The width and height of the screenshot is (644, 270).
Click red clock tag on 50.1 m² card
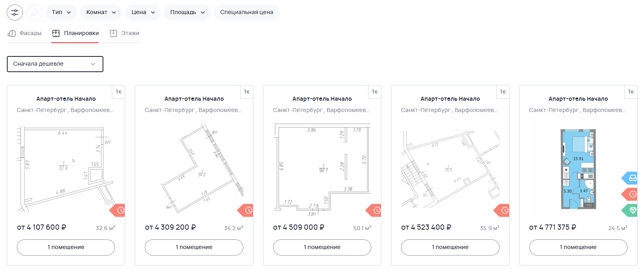(376, 210)
